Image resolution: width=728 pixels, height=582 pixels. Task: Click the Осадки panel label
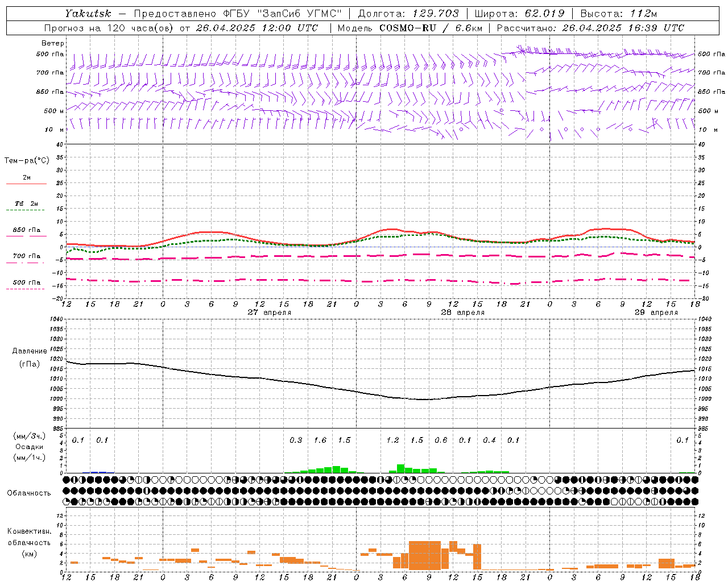click(30, 447)
